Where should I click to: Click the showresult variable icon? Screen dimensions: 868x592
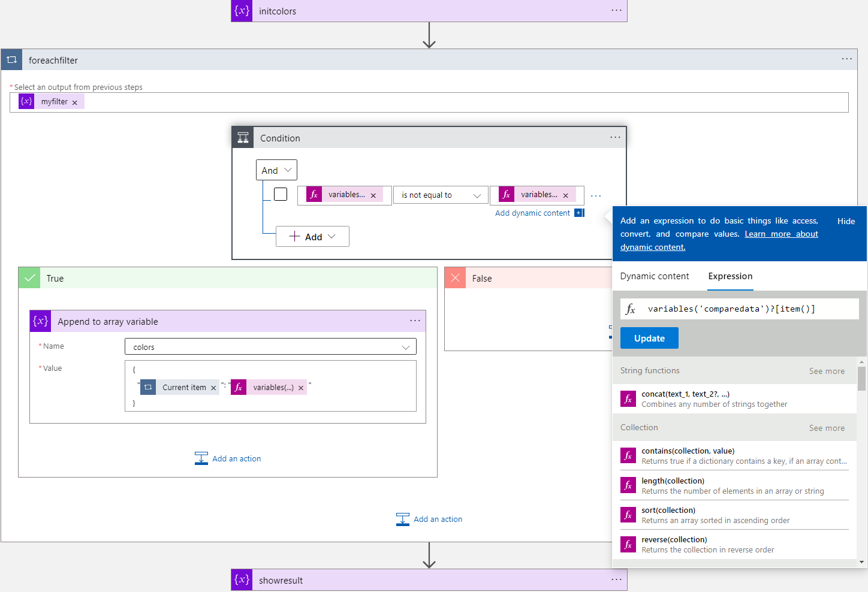242,580
